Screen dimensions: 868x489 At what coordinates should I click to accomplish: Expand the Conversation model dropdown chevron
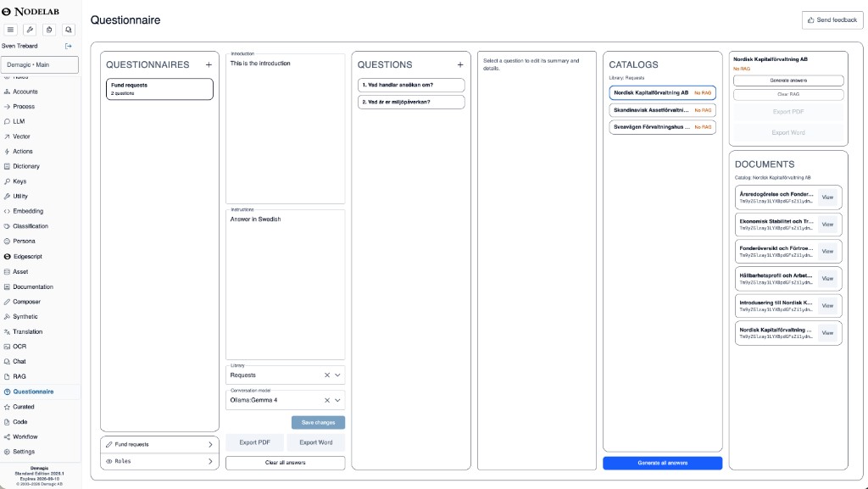coord(337,400)
